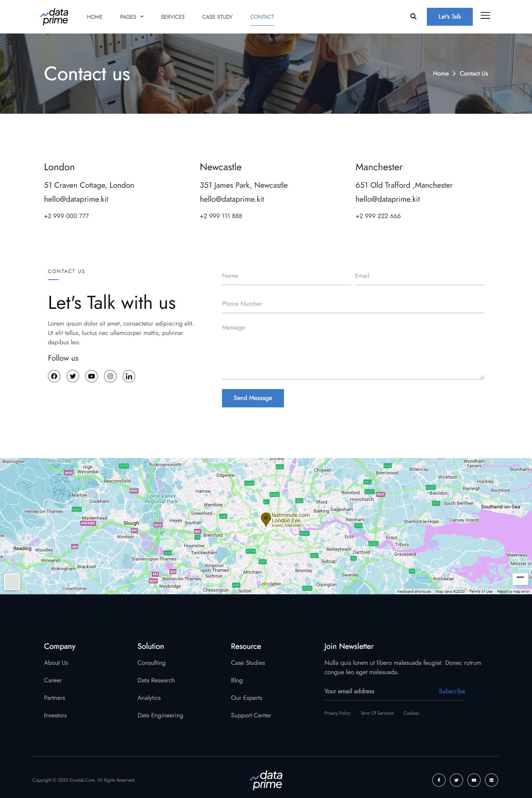Focus the Email input field
532x798 pixels.
(x=419, y=276)
